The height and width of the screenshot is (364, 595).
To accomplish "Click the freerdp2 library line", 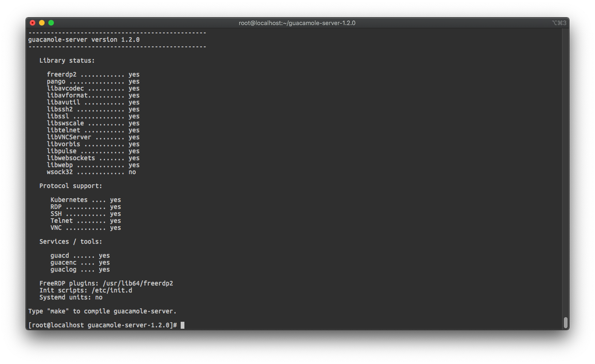I will click(x=93, y=74).
